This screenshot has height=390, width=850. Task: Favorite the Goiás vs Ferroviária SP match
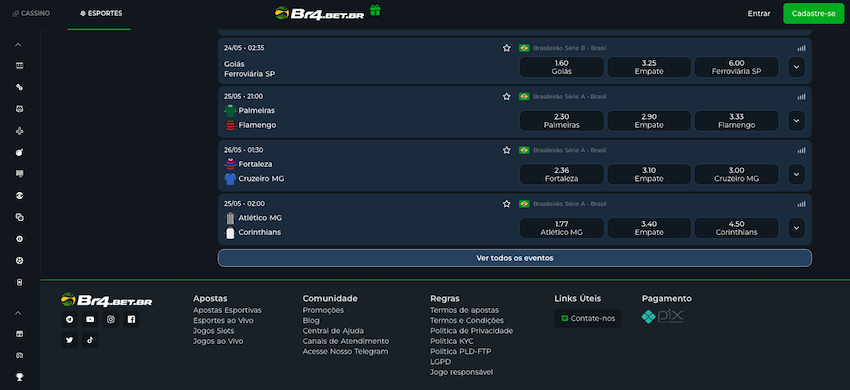click(x=507, y=48)
